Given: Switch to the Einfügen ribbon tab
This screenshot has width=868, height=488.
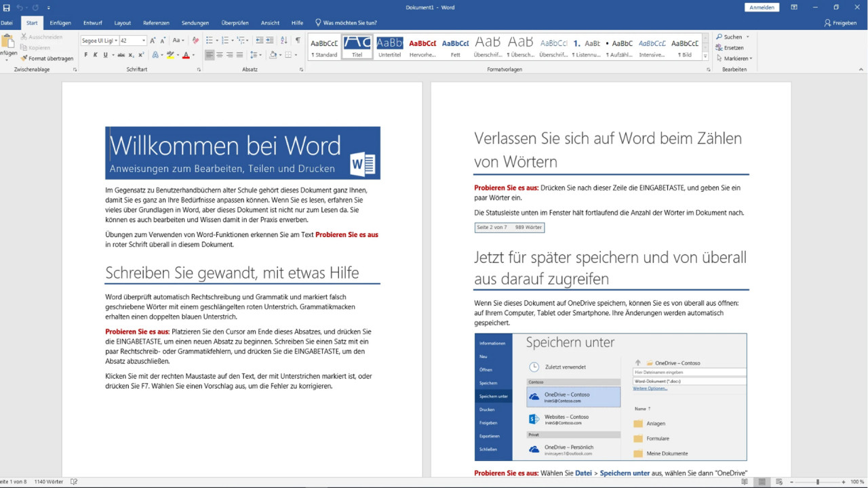Looking at the screenshot, I should [x=60, y=22].
